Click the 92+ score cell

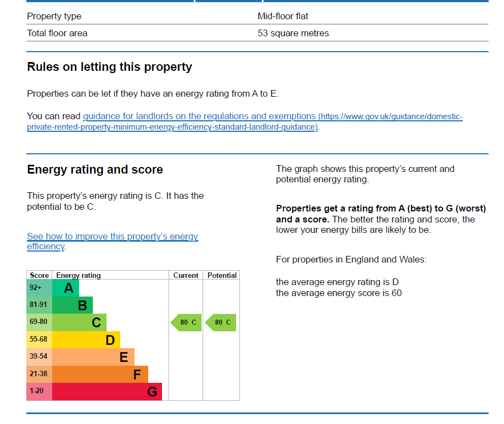[39, 288]
